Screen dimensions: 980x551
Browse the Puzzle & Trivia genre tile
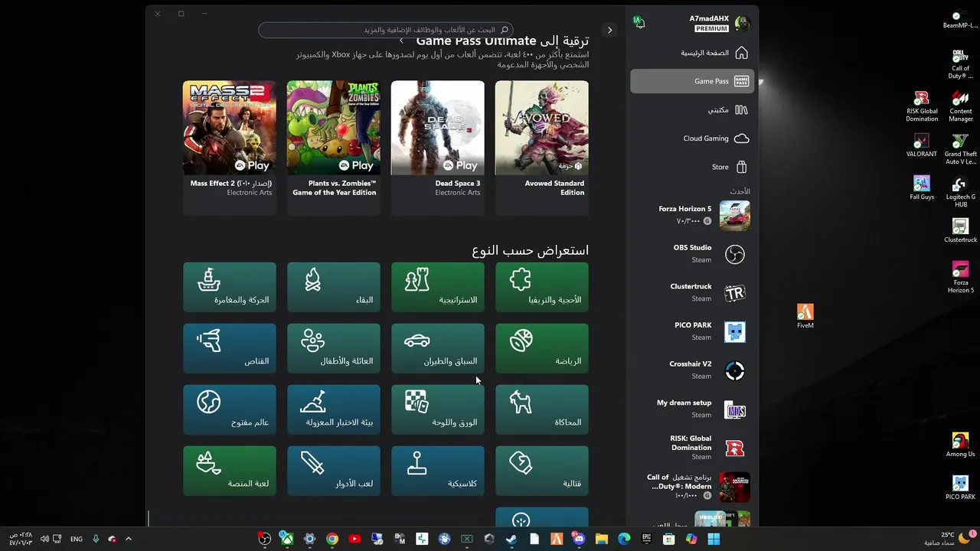(542, 287)
